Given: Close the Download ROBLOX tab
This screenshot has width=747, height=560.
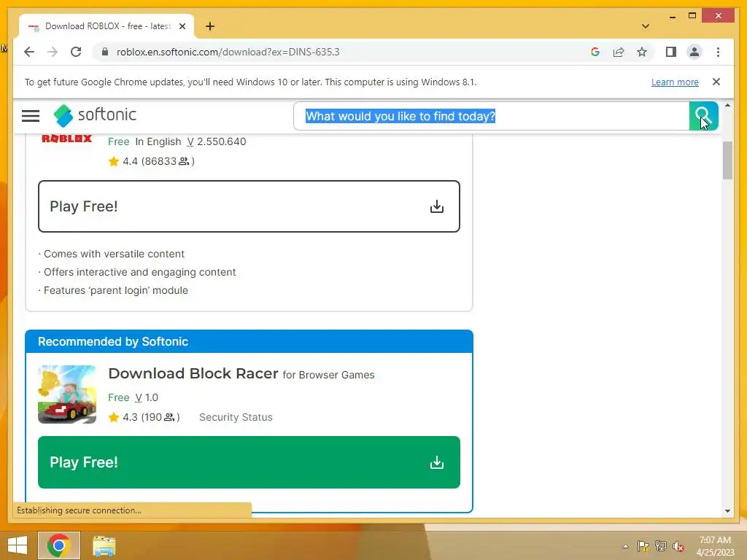Looking at the screenshot, I should pos(182,26).
